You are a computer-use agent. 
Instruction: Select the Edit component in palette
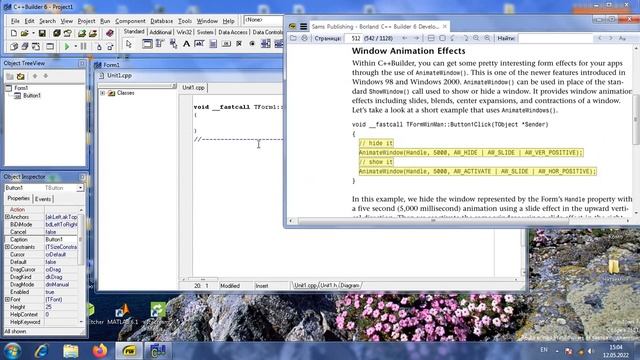[x=199, y=44]
